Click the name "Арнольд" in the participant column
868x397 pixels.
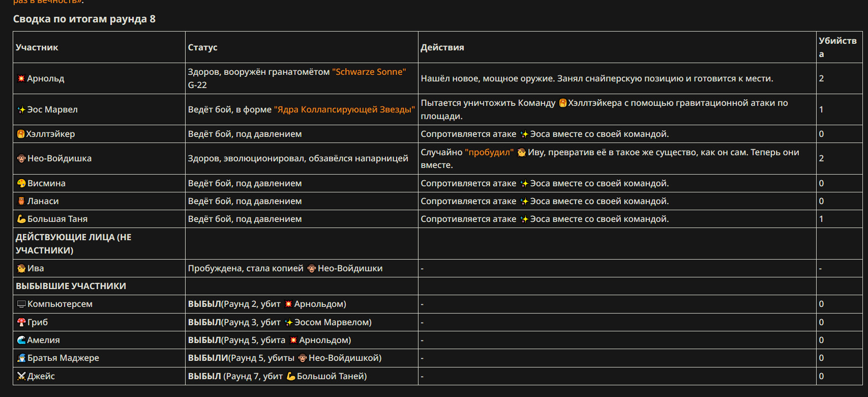[46, 78]
